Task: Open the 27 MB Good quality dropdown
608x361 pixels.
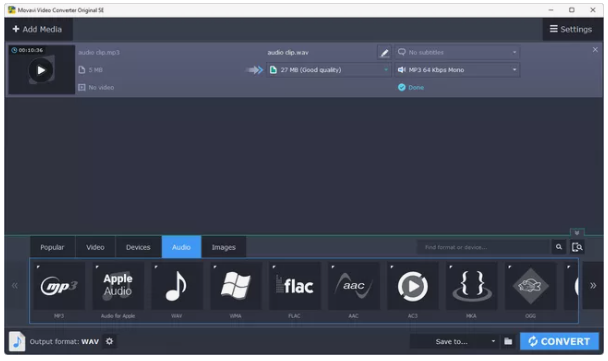Action: (329, 70)
